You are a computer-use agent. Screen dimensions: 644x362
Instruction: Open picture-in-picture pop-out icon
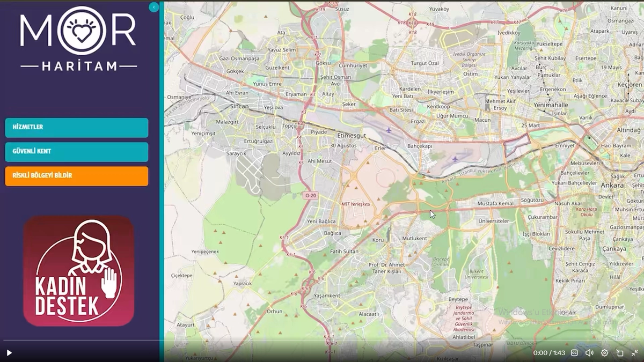620,353
